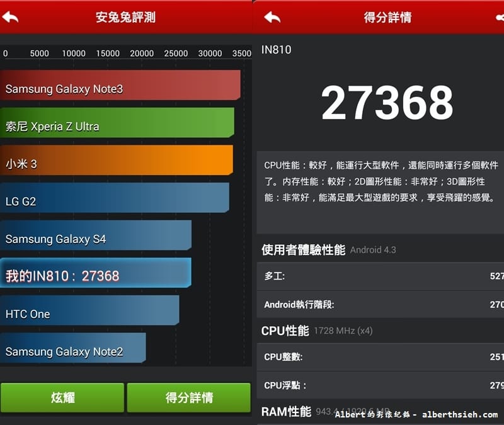Screen dimensions: 504x425
Task: Tap back arrow in 得分詳情 header
Action: click(272, 18)
